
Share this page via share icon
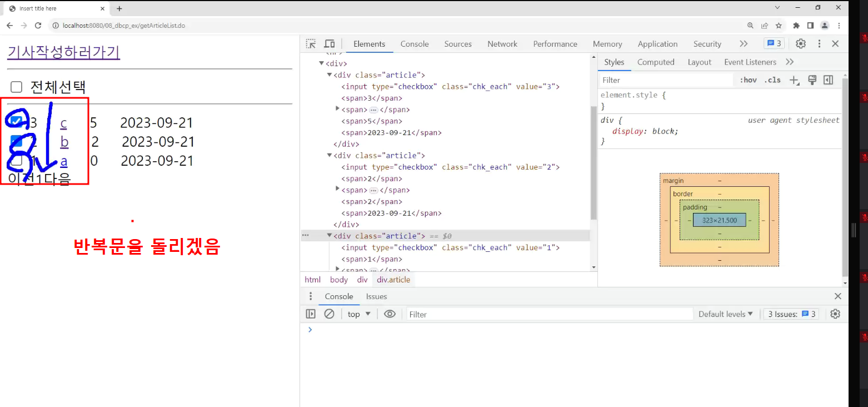(x=765, y=26)
